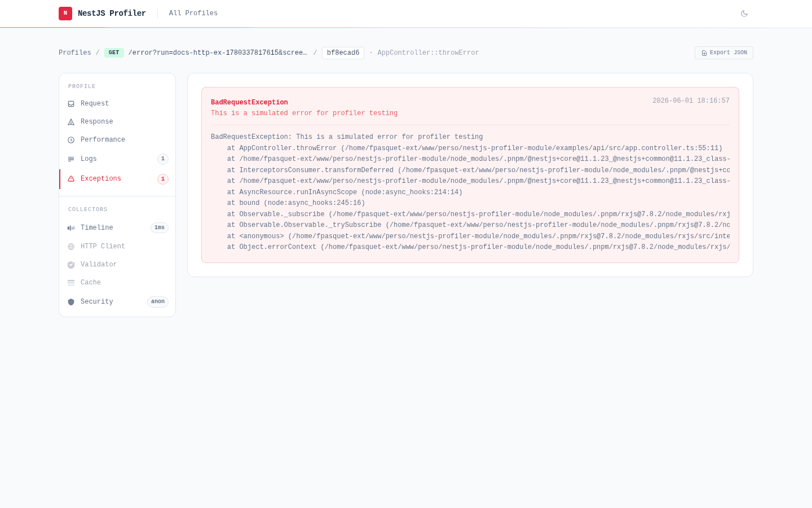Open the Validator collector
The height and width of the screenshot is (508, 812).
coord(117,264)
